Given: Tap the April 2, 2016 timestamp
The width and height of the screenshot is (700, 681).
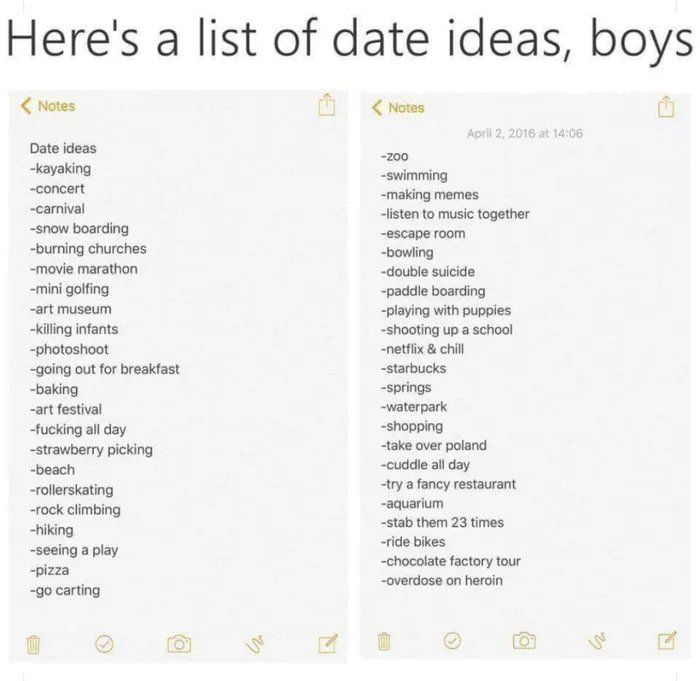Looking at the screenshot, I should [525, 134].
